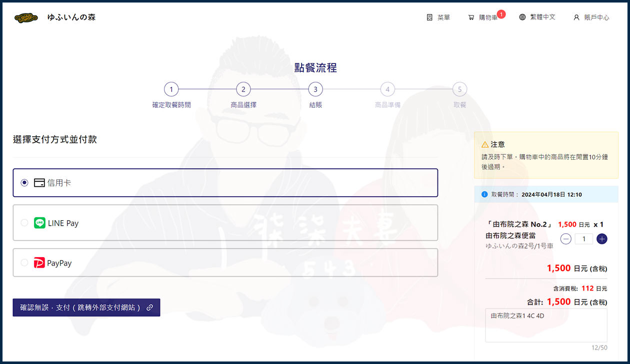The height and width of the screenshot is (364, 630).
Task: Click the 確認無誤，支付 payment button
Action: pos(86,308)
